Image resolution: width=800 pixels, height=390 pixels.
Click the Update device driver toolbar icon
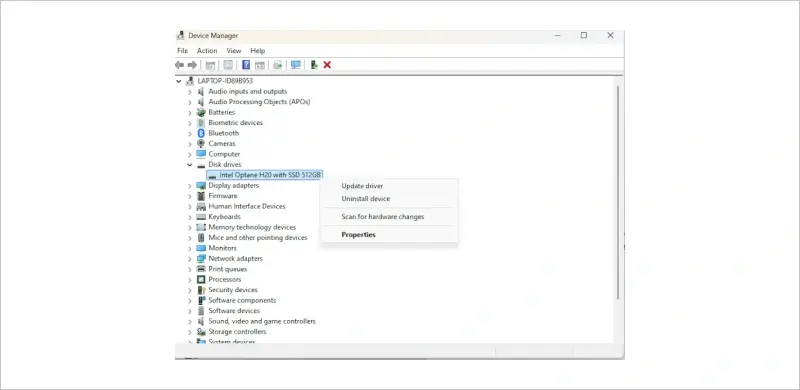[x=278, y=65]
